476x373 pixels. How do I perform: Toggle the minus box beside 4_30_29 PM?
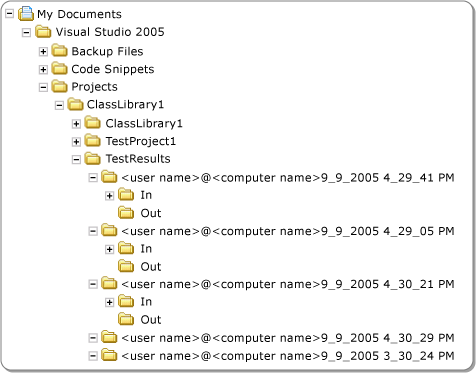[93, 338]
